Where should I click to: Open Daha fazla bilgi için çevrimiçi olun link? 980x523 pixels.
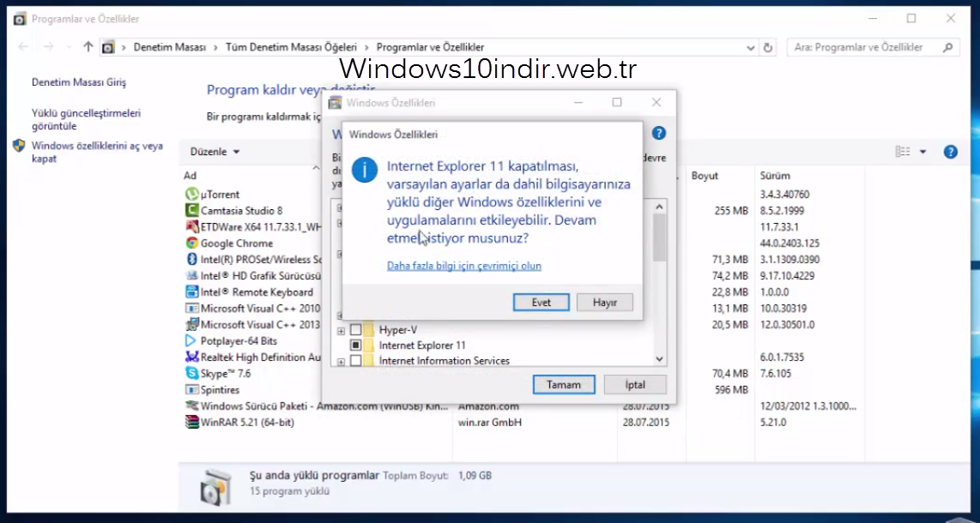(463, 266)
